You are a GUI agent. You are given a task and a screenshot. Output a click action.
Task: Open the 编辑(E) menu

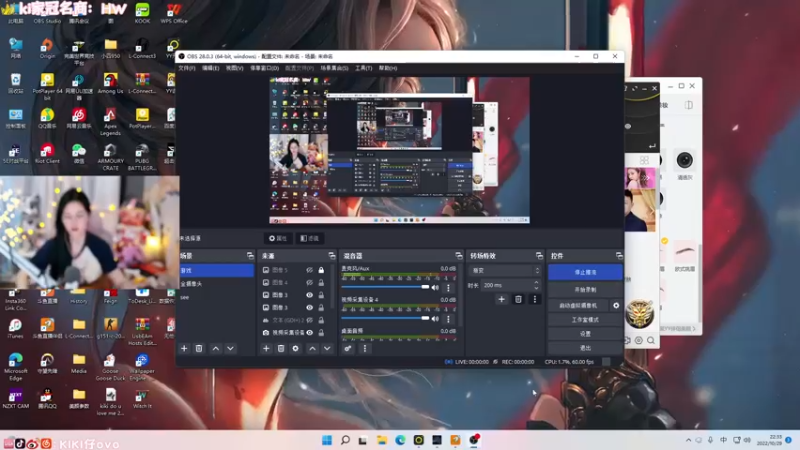pyautogui.click(x=210, y=68)
